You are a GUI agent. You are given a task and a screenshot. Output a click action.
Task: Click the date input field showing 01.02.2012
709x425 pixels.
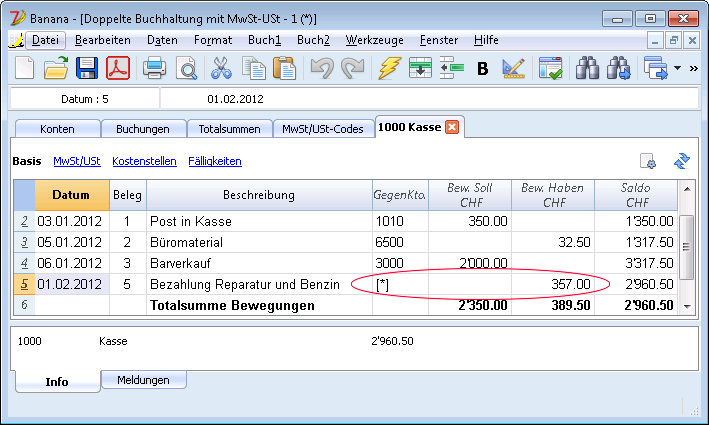[430, 99]
